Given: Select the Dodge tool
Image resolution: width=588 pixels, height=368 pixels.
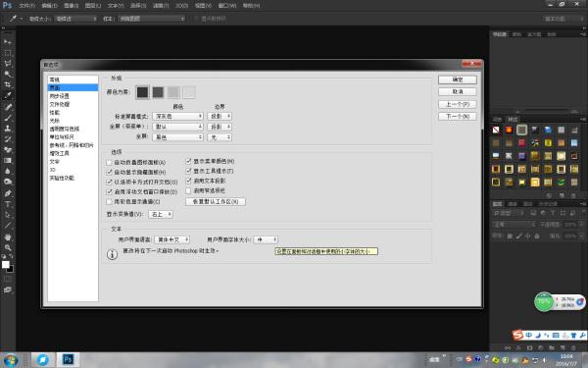Looking at the screenshot, I should pos(8,182).
